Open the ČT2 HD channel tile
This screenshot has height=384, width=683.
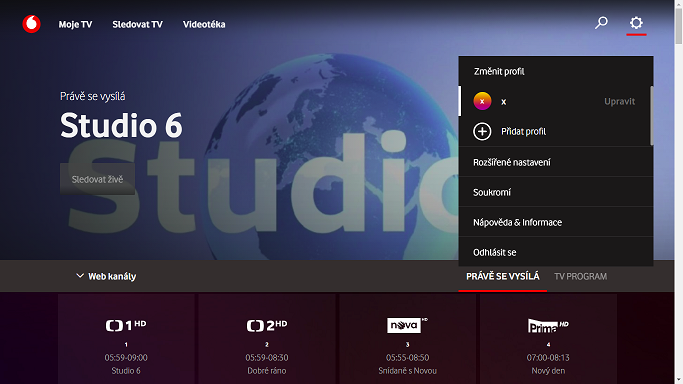click(267, 339)
